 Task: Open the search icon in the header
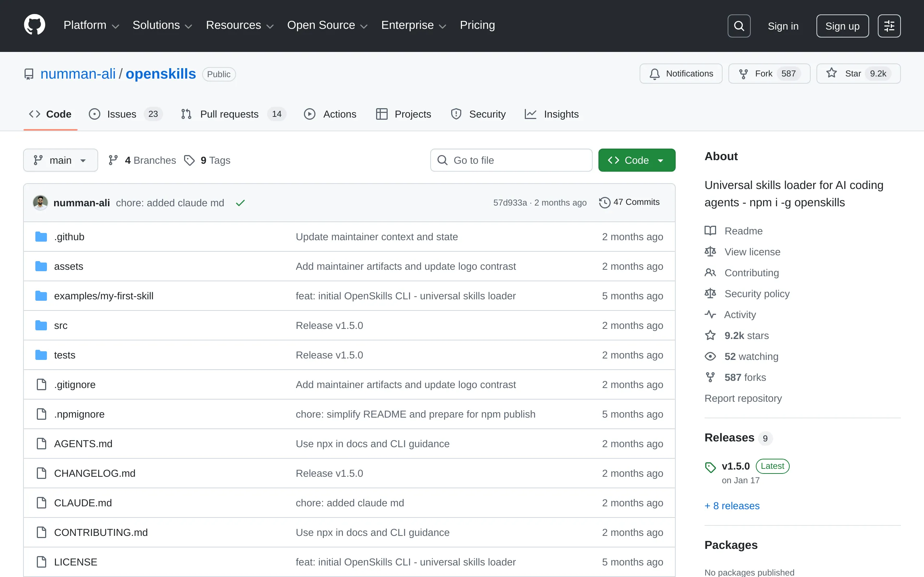(738, 26)
